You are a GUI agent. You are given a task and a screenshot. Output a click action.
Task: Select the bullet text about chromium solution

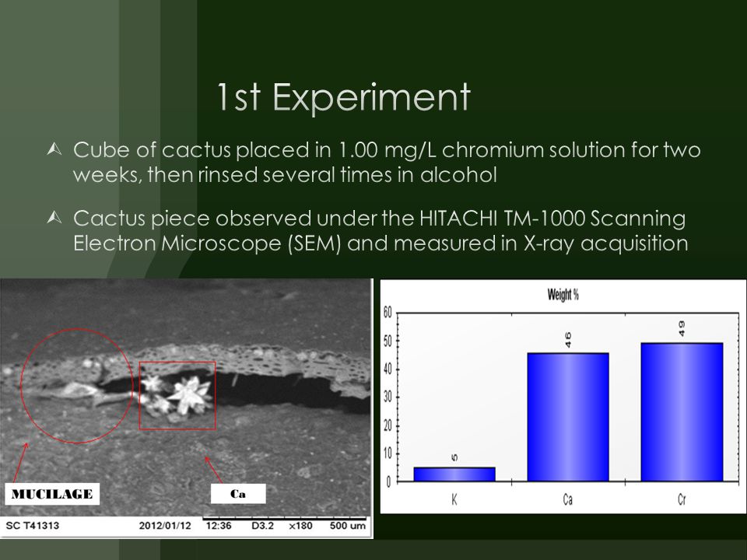387,162
